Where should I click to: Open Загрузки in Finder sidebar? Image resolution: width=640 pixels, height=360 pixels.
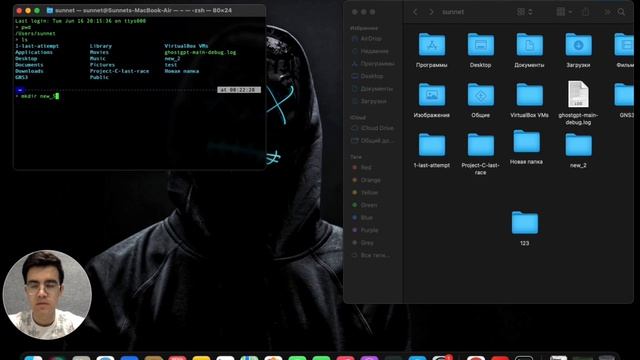coord(369,101)
